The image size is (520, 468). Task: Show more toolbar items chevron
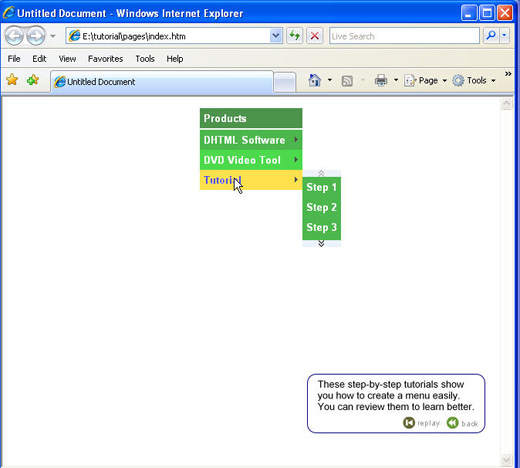tap(508, 74)
